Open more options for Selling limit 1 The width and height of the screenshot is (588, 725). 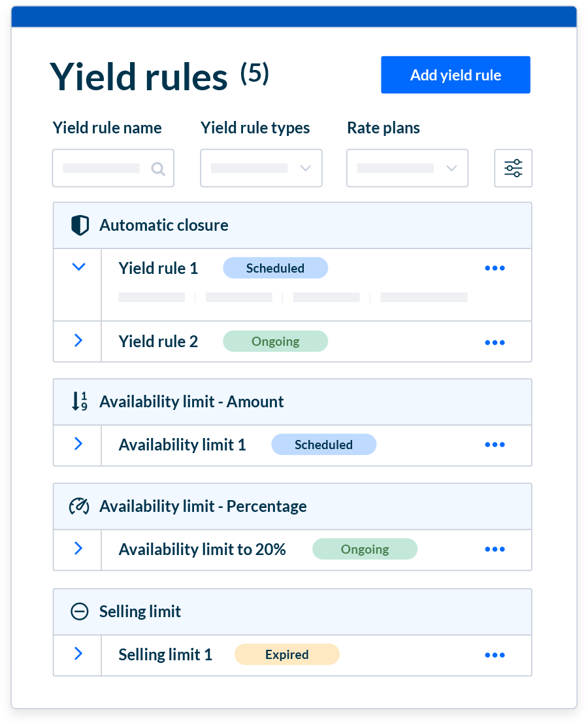pyautogui.click(x=495, y=655)
